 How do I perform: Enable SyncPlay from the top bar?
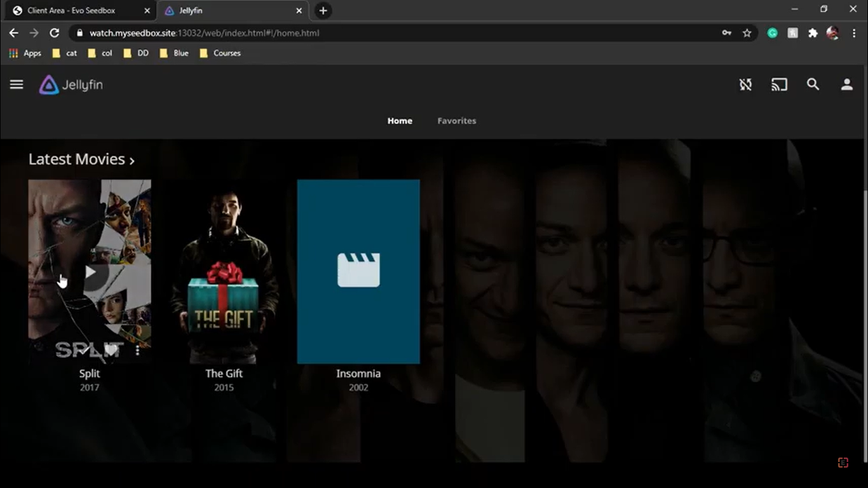[745, 84]
